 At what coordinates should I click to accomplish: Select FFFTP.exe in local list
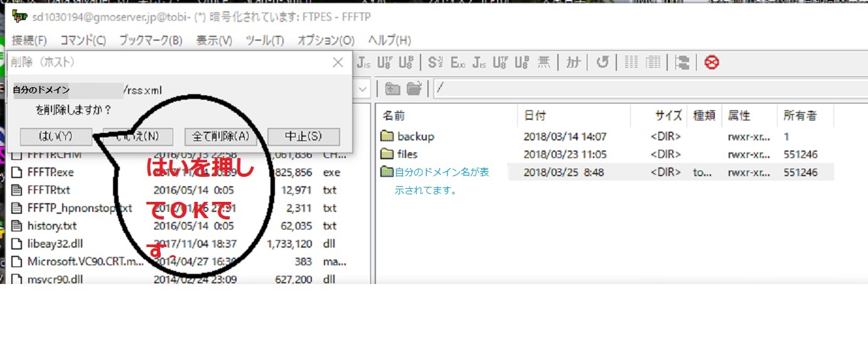tap(50, 172)
